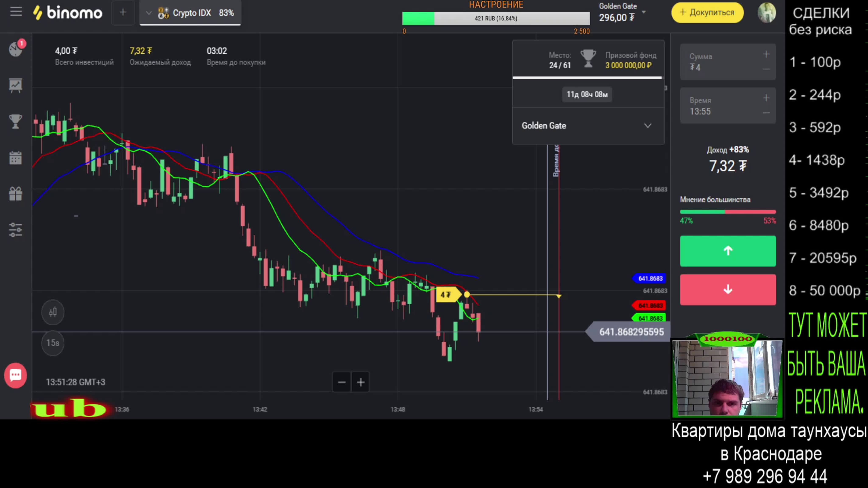Click the green moving average price tag
The image size is (868, 488).
click(x=649, y=318)
